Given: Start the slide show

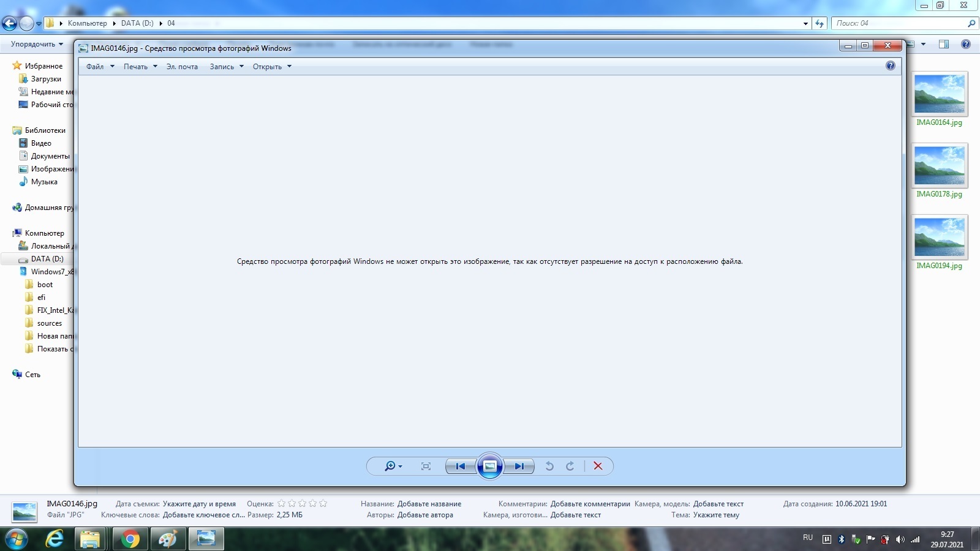Looking at the screenshot, I should point(490,467).
